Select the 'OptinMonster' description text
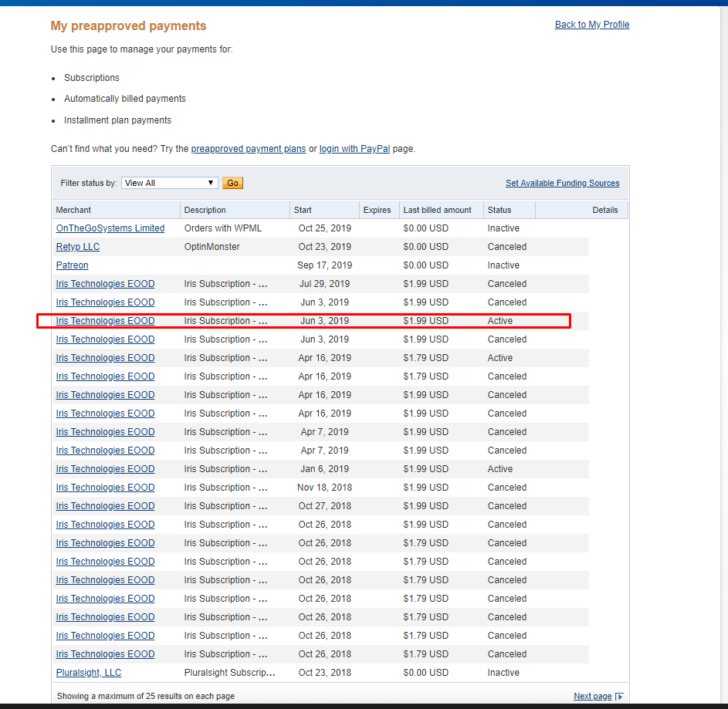 212,247
